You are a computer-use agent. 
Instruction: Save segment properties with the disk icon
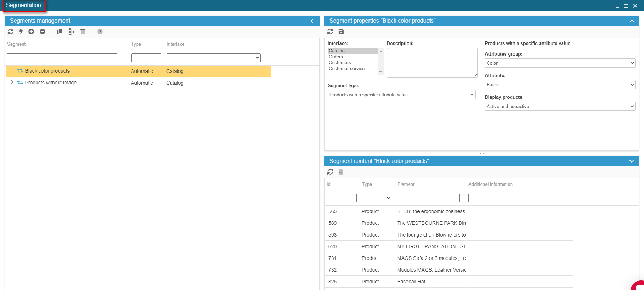341,32
